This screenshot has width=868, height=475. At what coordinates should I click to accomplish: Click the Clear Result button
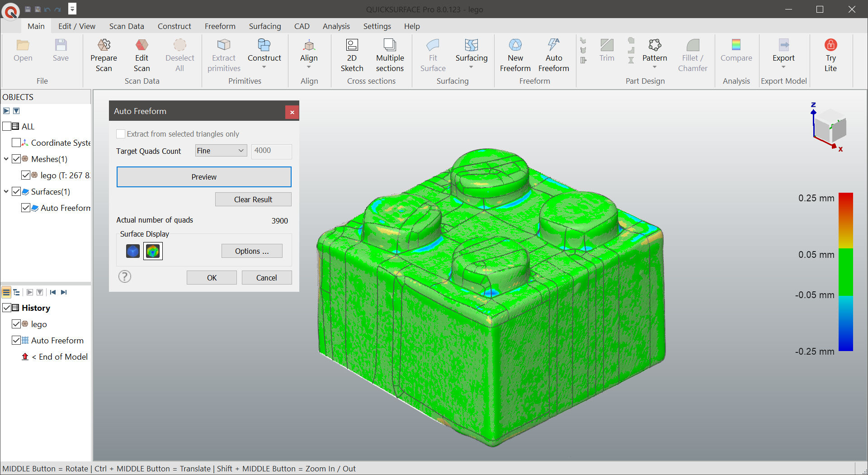(x=253, y=199)
